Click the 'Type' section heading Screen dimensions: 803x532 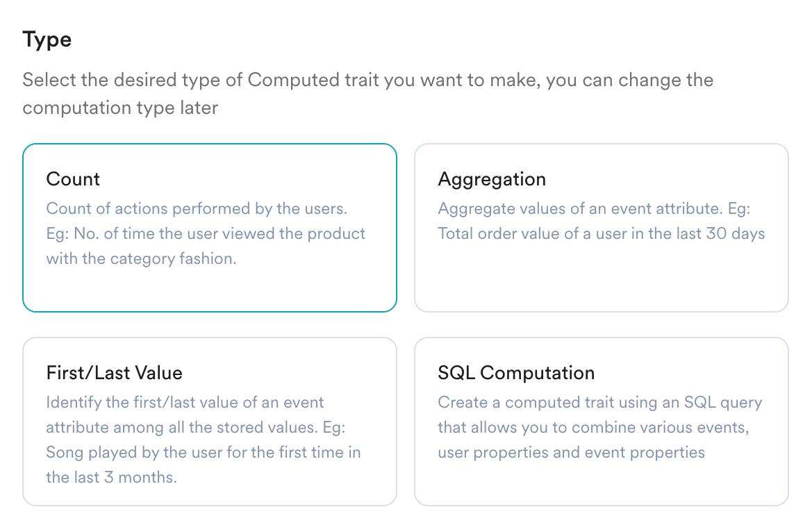tap(47, 40)
